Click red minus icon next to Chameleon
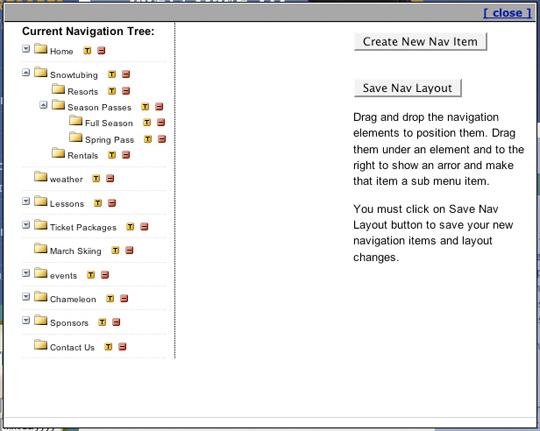Image resolution: width=540 pixels, height=431 pixels. pos(124,298)
